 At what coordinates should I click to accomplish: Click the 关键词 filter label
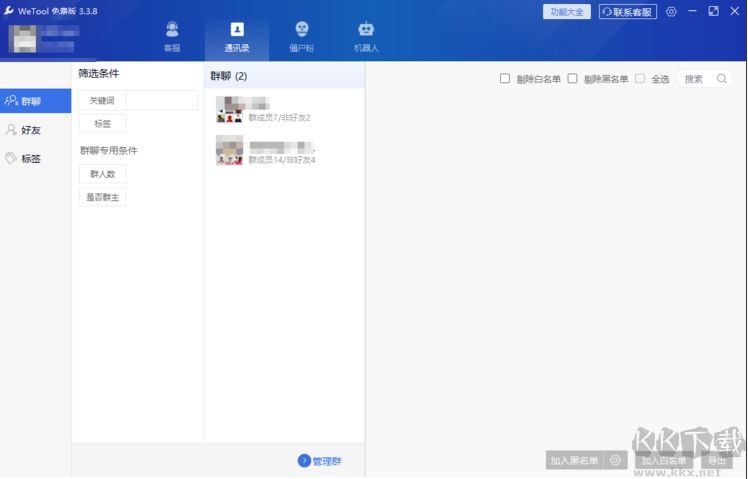coord(102,101)
